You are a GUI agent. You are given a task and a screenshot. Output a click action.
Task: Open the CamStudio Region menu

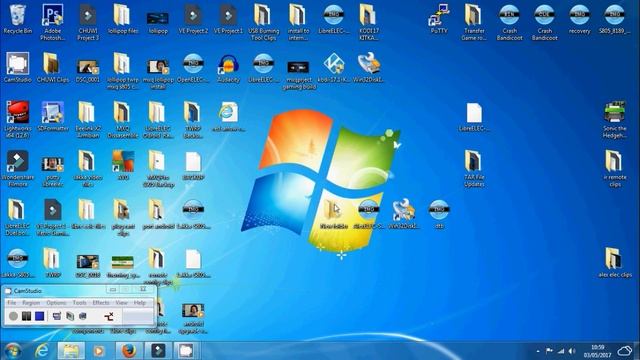(31, 303)
